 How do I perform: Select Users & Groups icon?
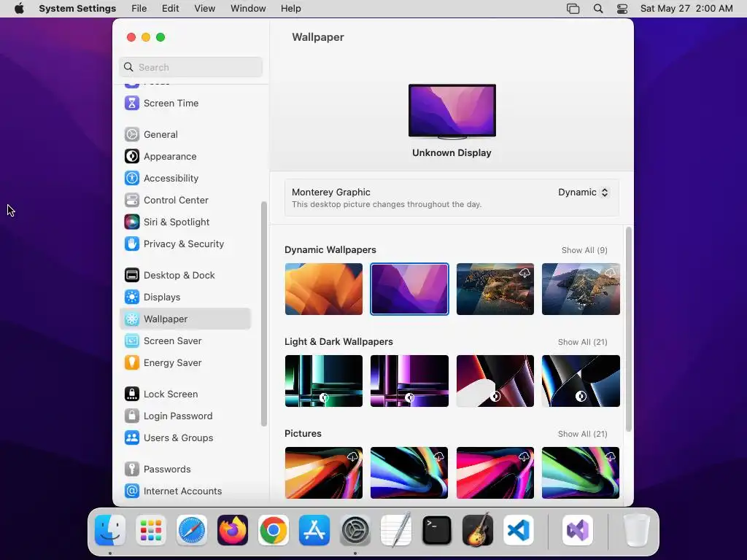pyautogui.click(x=132, y=438)
